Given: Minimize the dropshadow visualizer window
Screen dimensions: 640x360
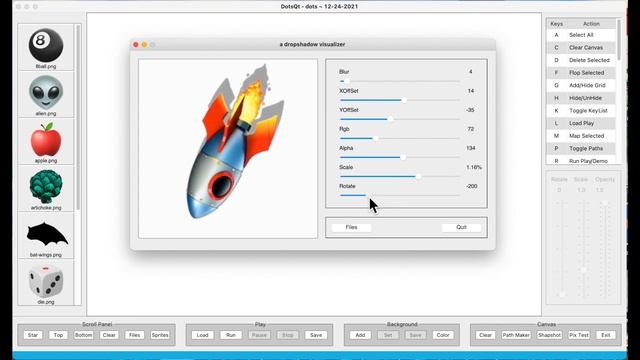Looking at the screenshot, I should tap(144, 44).
